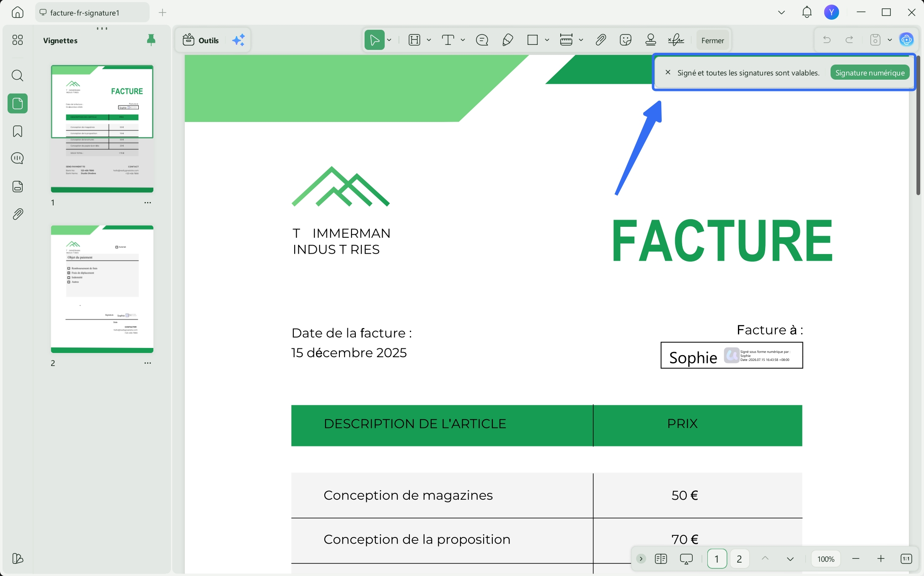The width and height of the screenshot is (924, 576).
Task: Open the cloud sync icon in toolbar
Action: [907, 40]
